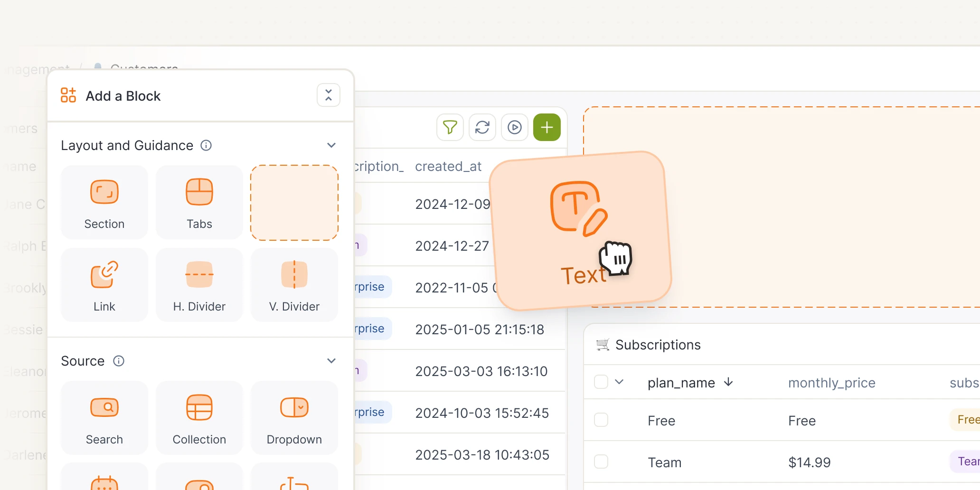Click the green plus button to add a record

coord(547,127)
